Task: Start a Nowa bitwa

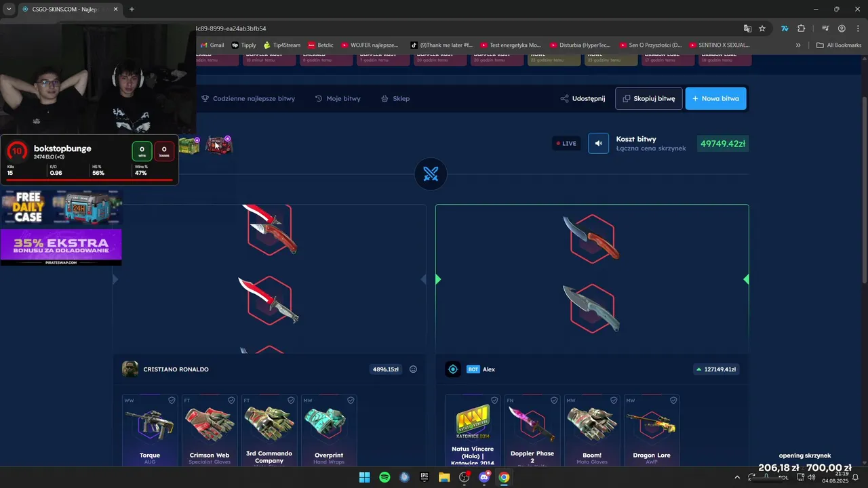Action: [715, 98]
